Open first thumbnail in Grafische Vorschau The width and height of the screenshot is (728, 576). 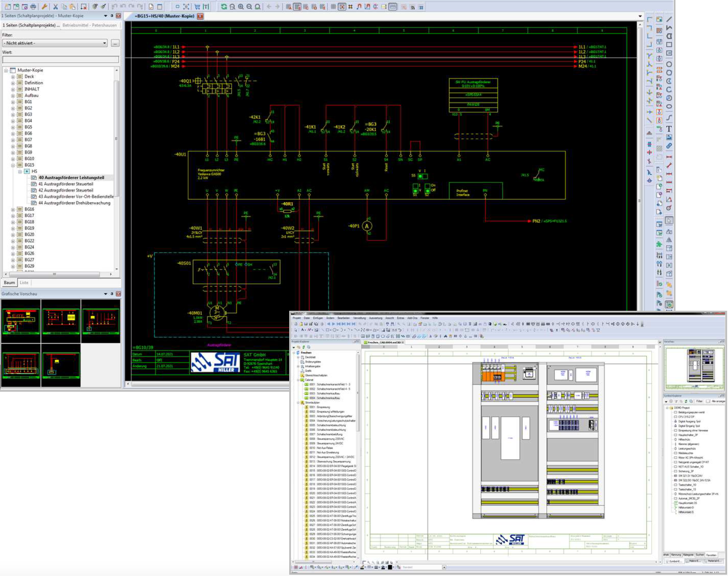tap(21, 321)
